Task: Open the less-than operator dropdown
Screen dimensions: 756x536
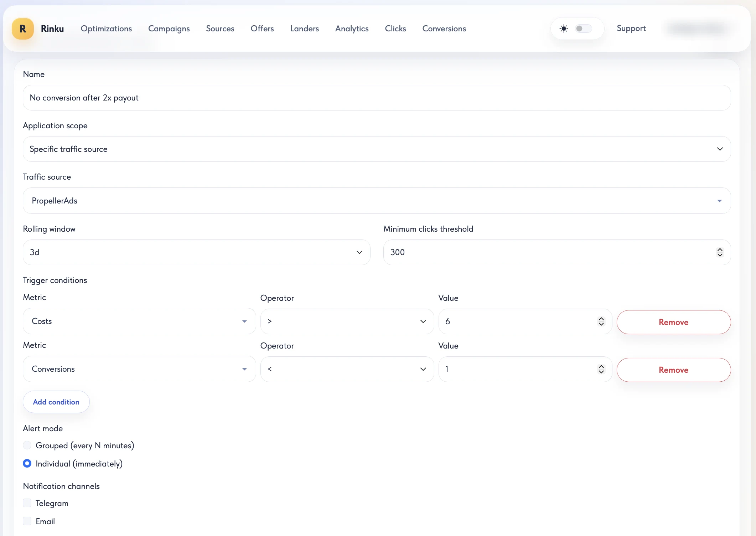Action: click(347, 369)
